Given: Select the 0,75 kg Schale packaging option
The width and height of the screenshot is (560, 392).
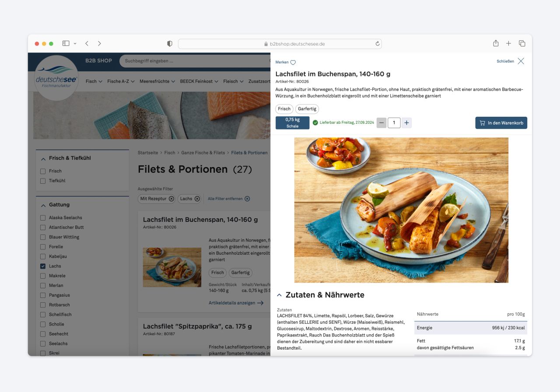Looking at the screenshot, I should 292,123.
